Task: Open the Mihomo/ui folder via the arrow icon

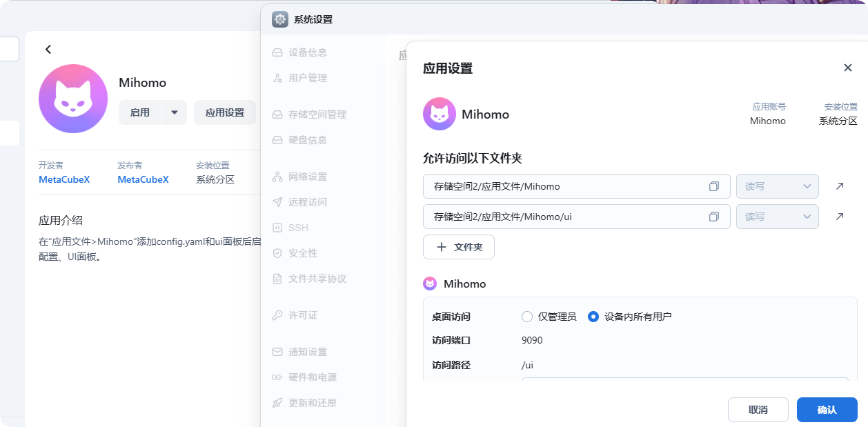Action: (x=839, y=216)
